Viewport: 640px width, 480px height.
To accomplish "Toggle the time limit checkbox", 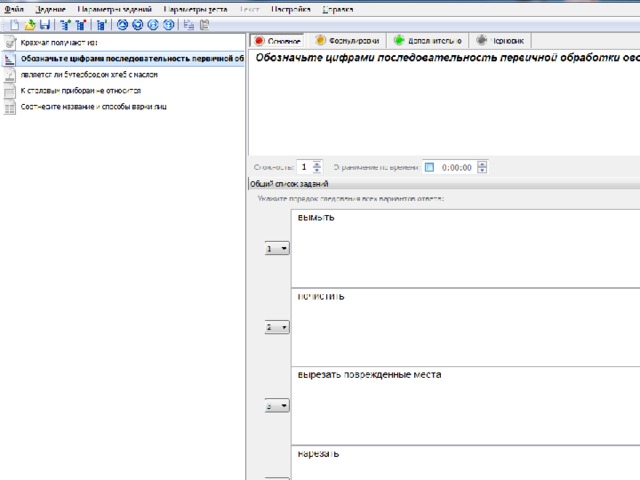I will [429, 167].
